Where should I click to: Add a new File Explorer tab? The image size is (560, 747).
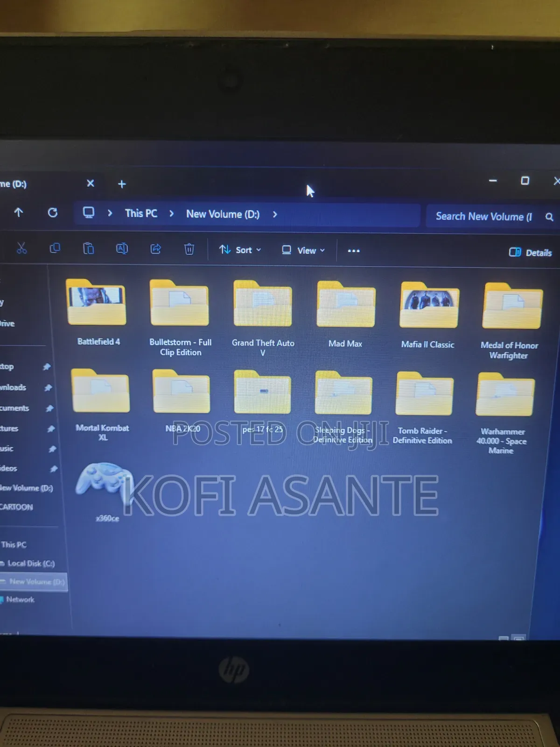pos(122,184)
